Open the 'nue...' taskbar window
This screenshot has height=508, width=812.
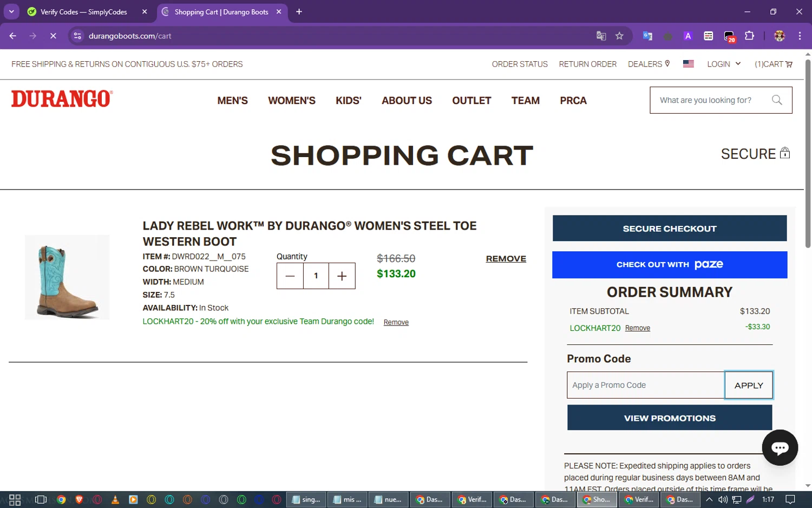click(x=389, y=499)
